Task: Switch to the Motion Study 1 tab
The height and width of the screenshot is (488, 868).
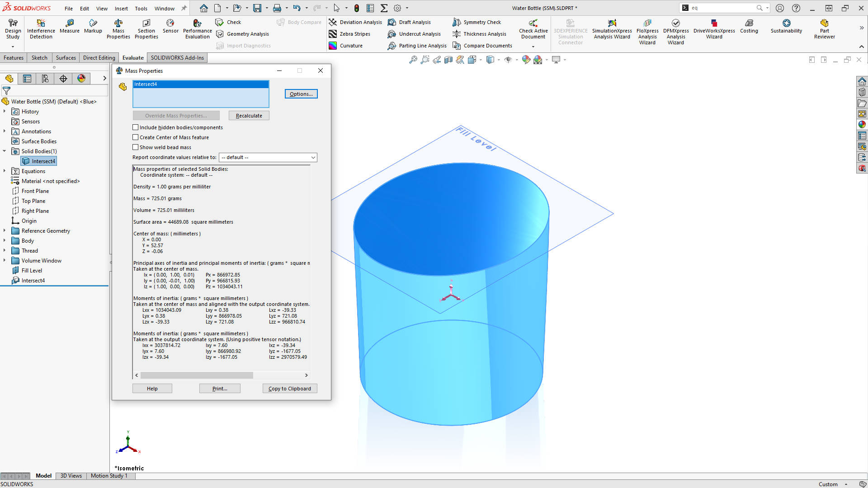Action: click(109, 475)
